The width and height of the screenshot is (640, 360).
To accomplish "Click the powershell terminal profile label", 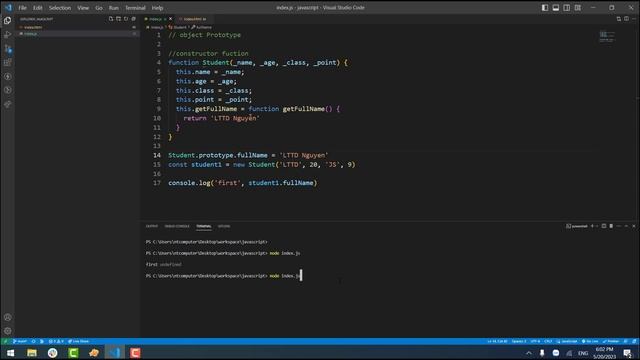I will [x=577, y=226].
